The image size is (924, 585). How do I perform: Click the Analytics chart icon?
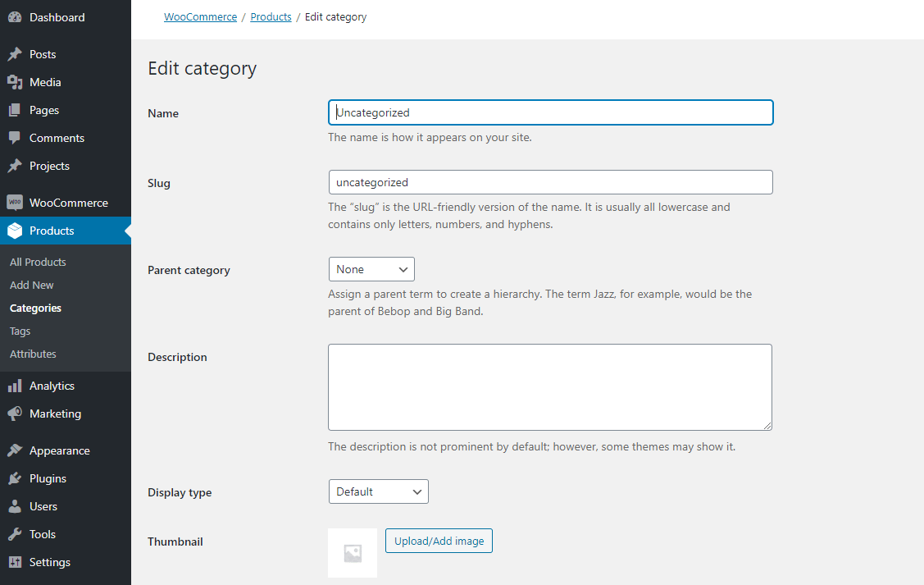pos(16,386)
